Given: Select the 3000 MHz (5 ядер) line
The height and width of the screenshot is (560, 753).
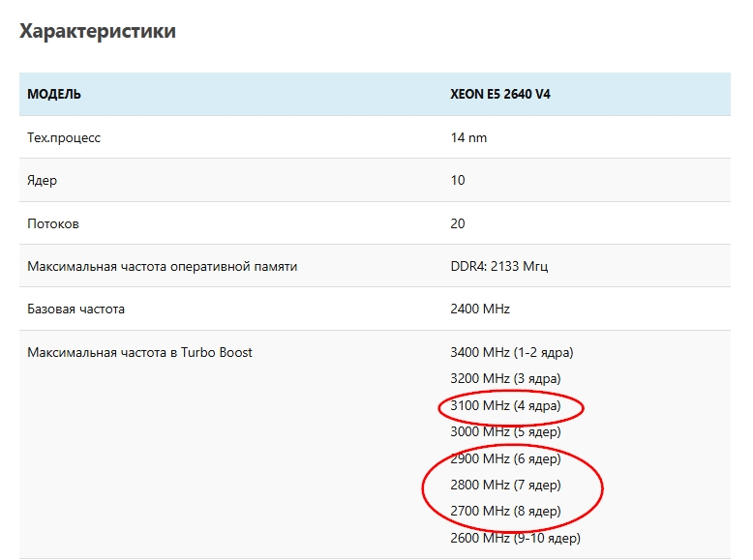Looking at the screenshot, I should tap(505, 431).
